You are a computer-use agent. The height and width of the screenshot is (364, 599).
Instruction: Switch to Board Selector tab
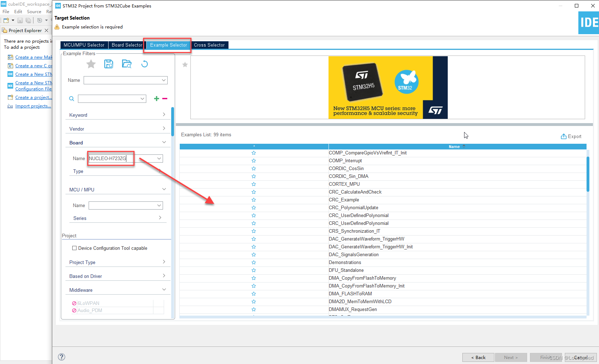pyautogui.click(x=127, y=45)
